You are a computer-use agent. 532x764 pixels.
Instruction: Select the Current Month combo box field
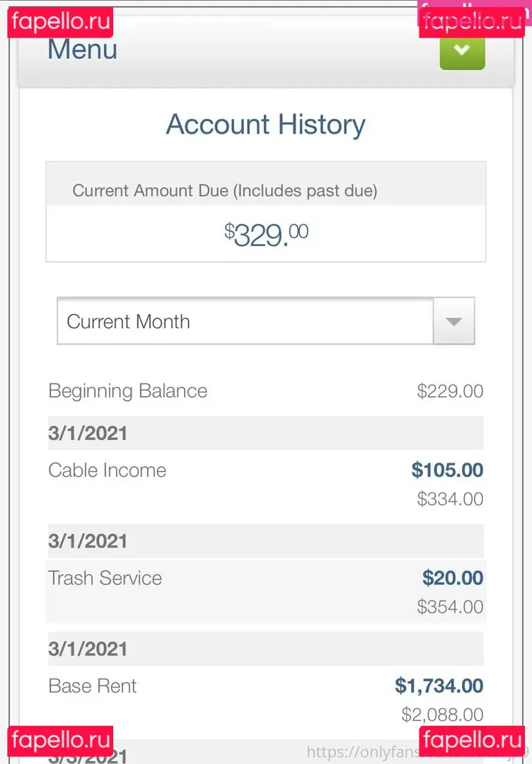coord(245,321)
